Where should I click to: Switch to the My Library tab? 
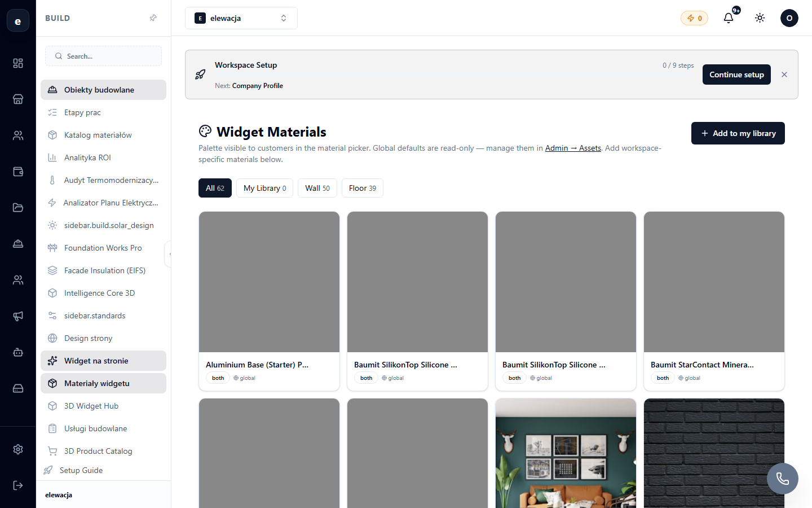pos(264,188)
